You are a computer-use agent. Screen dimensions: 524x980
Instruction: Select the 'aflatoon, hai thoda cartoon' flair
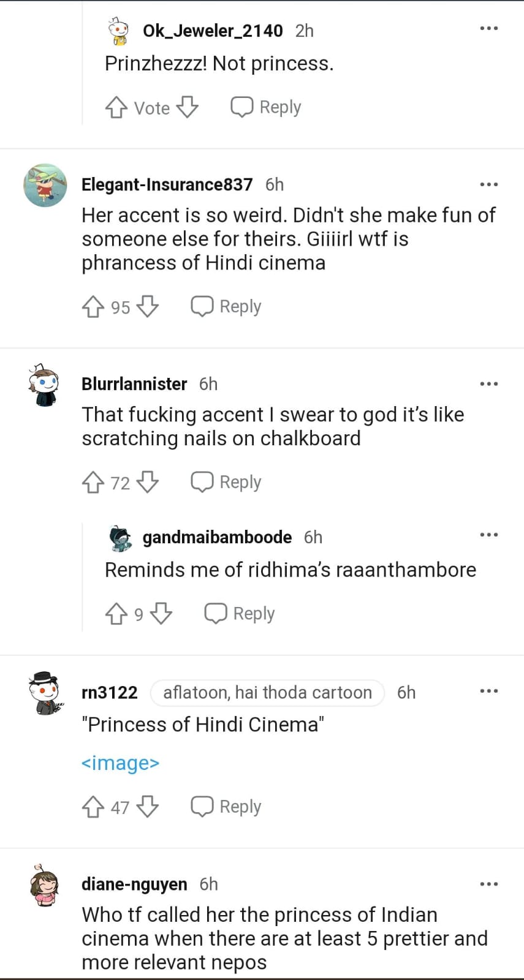(267, 692)
